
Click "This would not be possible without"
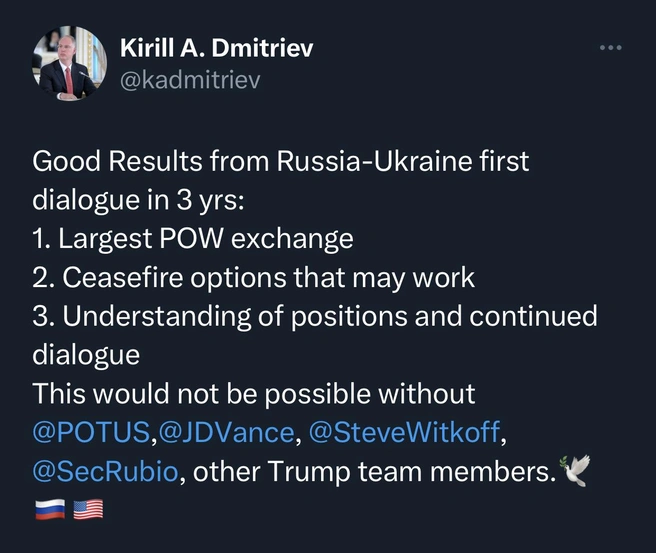click(x=254, y=394)
